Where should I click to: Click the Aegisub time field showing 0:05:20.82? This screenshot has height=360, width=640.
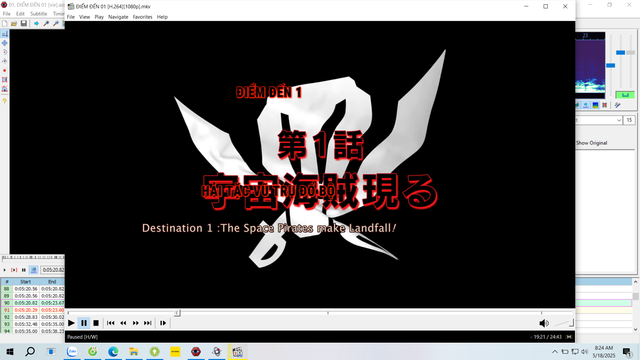pos(53,270)
